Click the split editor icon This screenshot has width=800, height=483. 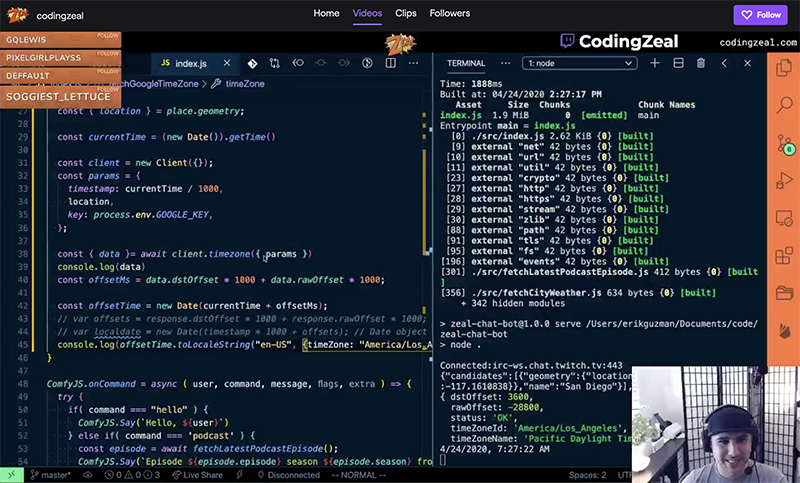(390, 63)
